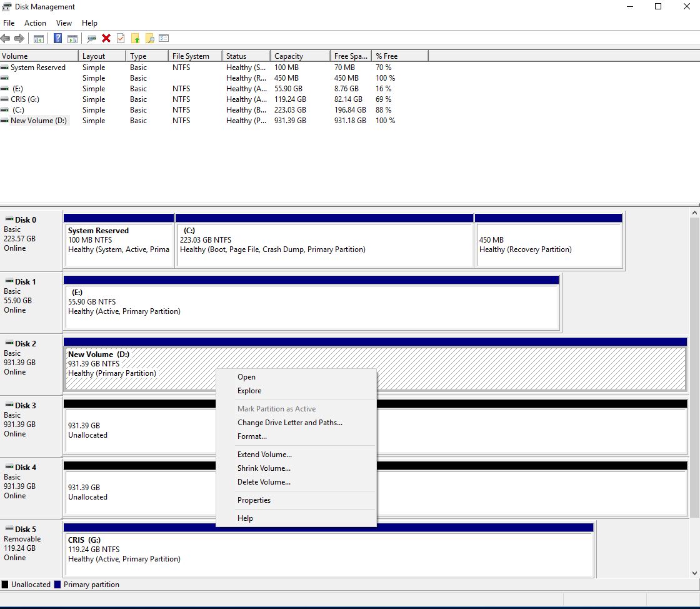Click the Disk 1 drive icon

(9, 281)
